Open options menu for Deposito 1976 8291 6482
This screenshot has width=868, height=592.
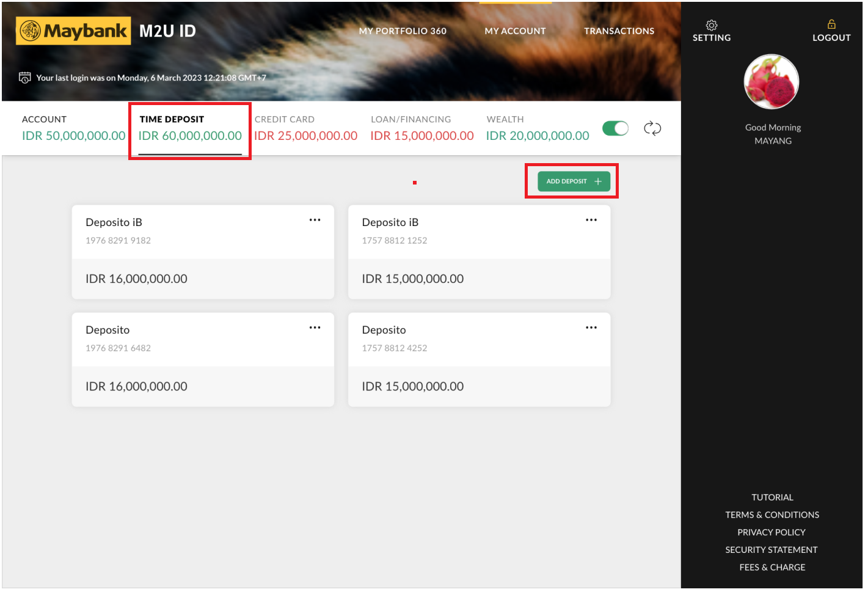pos(315,327)
